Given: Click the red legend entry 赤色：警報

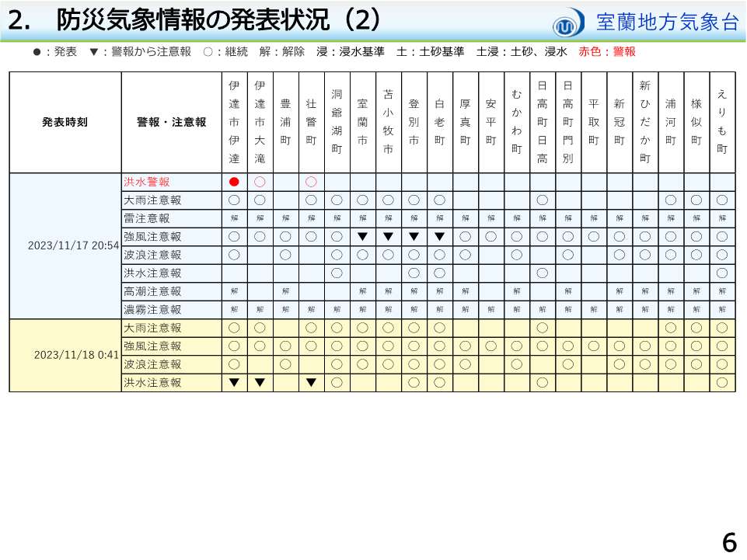Looking at the screenshot, I should 607,51.
